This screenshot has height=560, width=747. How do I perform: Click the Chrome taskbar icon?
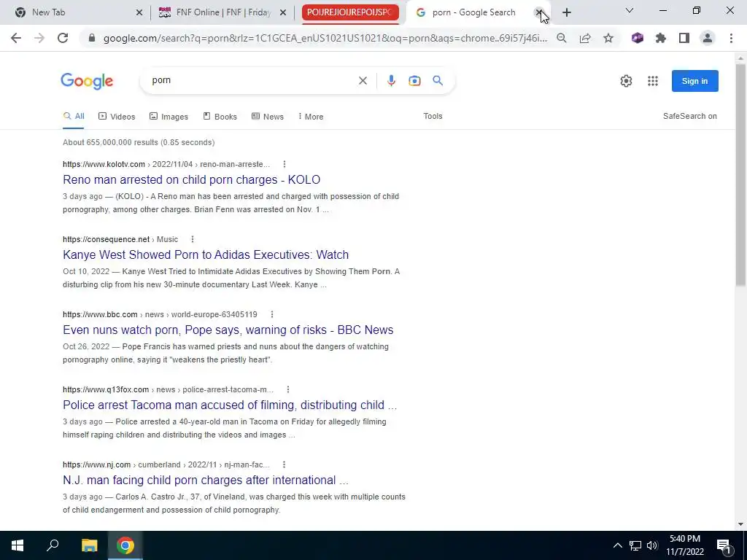tap(125, 545)
